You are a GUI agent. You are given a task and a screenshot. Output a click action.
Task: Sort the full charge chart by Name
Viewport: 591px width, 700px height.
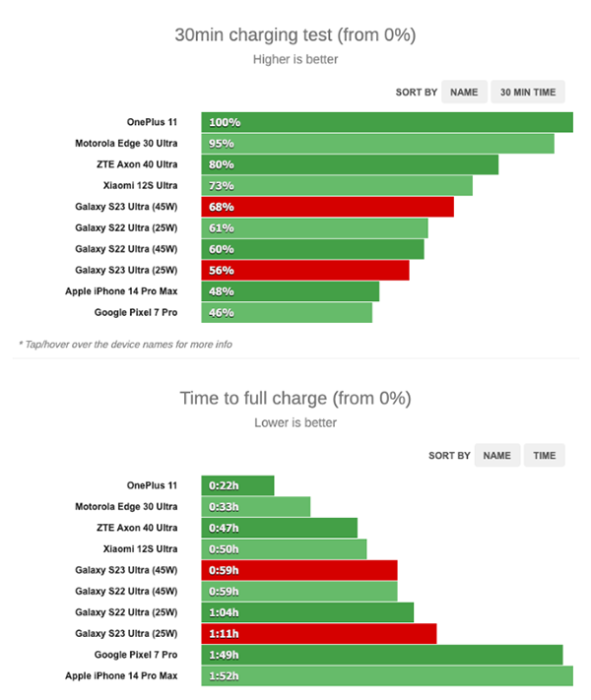pos(497,456)
